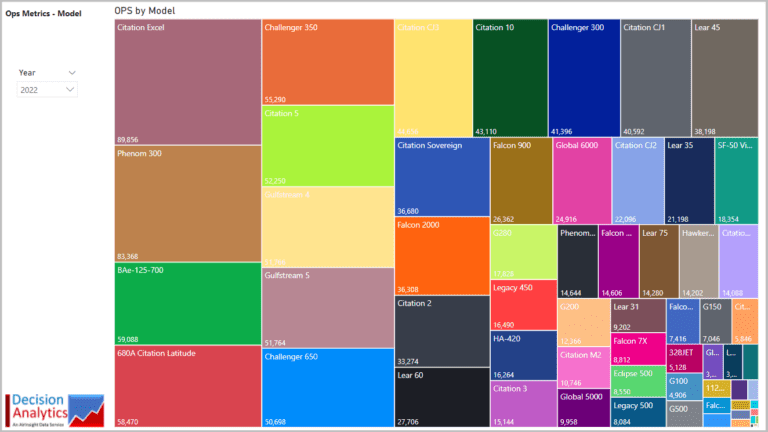The height and width of the screenshot is (432, 768).
Task: Select the G150 gray tile
Action: [x=716, y=321]
